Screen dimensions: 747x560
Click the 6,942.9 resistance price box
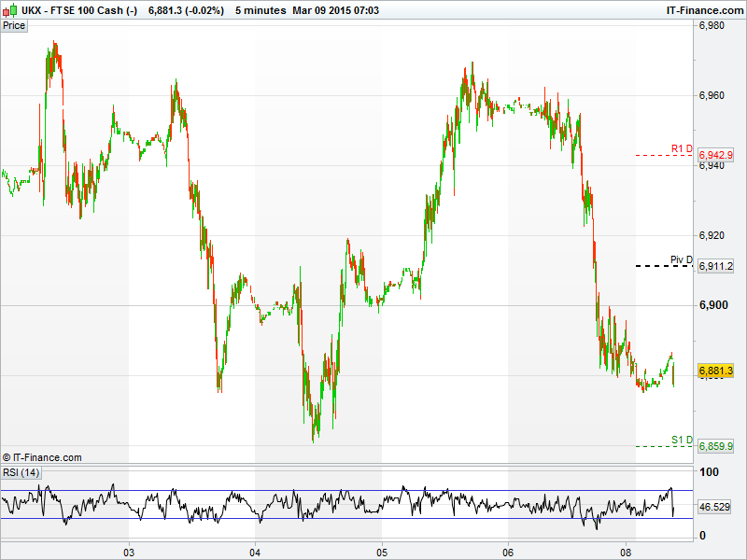point(716,155)
